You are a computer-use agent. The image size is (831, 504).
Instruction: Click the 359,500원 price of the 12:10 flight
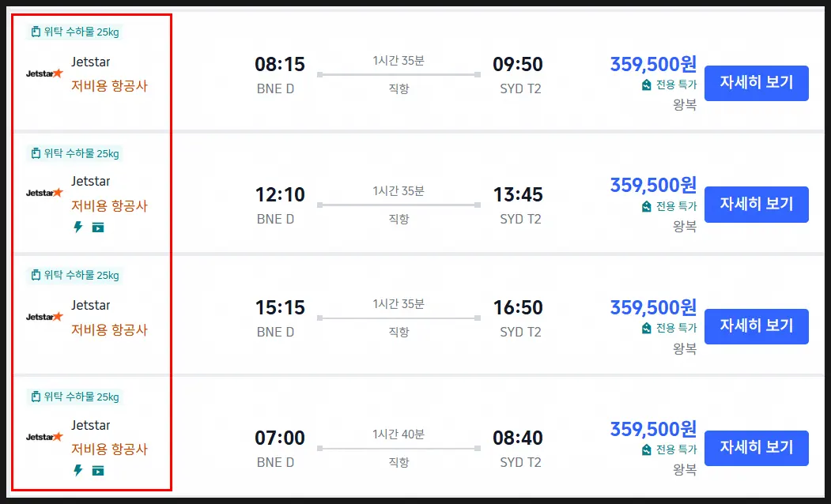click(653, 186)
